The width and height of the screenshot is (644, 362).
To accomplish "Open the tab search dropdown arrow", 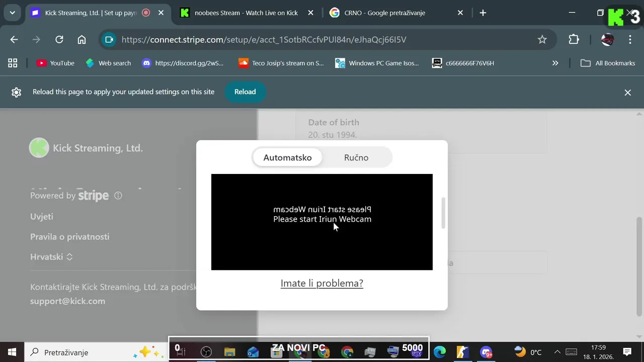I will 12,13.
